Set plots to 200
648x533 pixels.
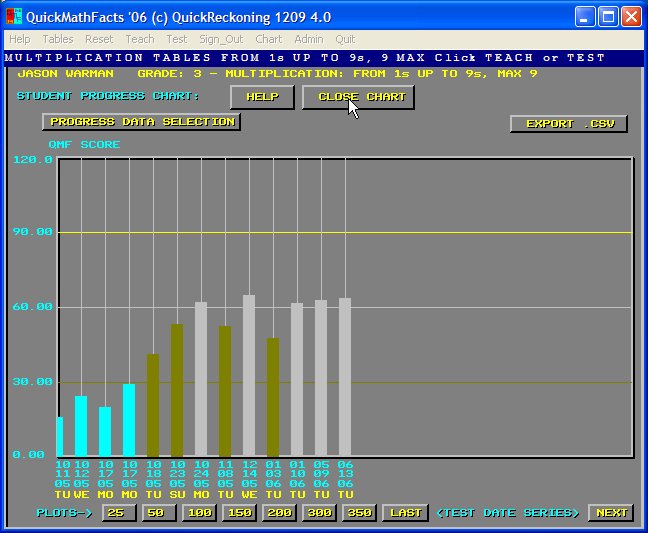278,513
